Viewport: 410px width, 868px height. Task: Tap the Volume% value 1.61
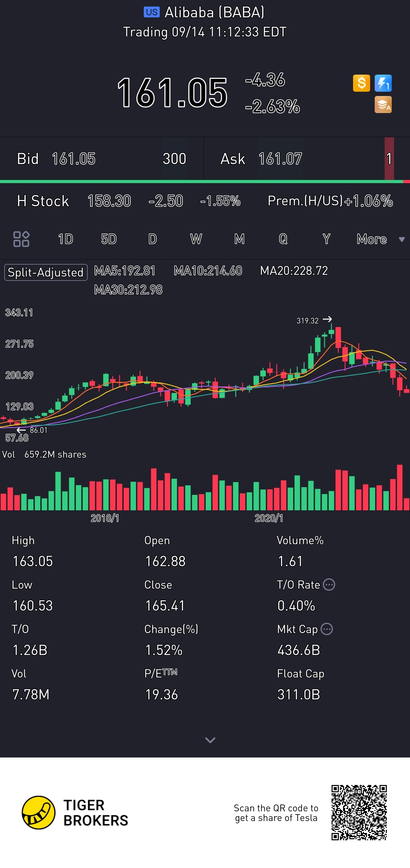(290, 561)
